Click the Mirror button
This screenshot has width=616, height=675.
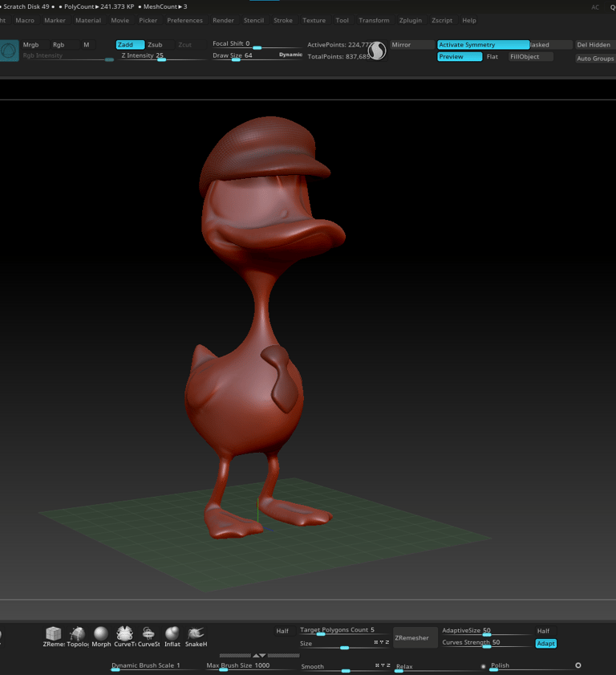[412, 45]
